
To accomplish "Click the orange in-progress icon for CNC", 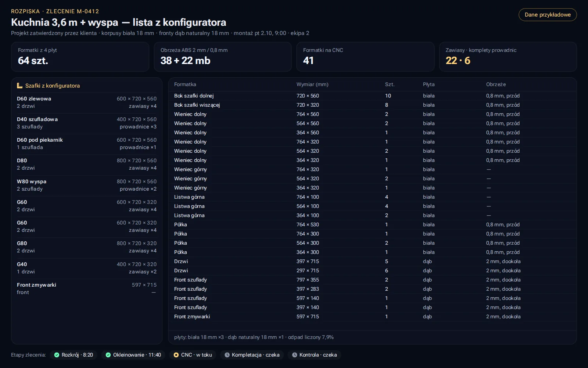I will point(176,355).
